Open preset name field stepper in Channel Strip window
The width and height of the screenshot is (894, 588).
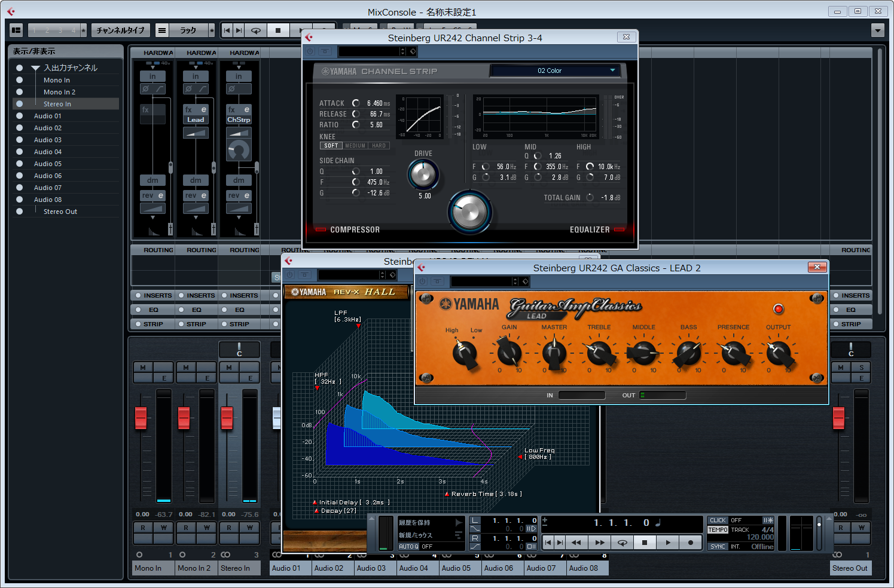[x=402, y=51]
